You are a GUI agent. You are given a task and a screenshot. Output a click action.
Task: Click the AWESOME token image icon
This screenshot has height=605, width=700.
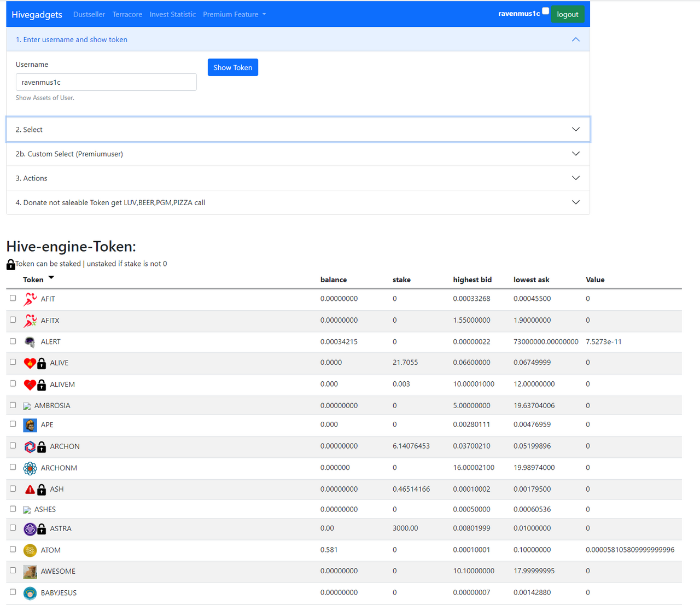tap(30, 572)
